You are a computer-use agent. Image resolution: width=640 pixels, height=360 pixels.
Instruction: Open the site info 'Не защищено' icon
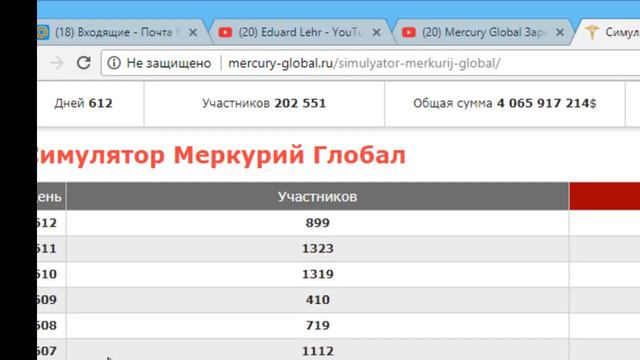(x=114, y=63)
